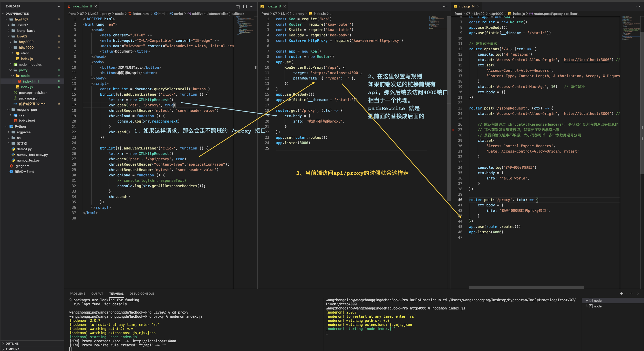644x351 pixels.
Task: Open more actions for the index.html editor group
Action: [x=252, y=6]
